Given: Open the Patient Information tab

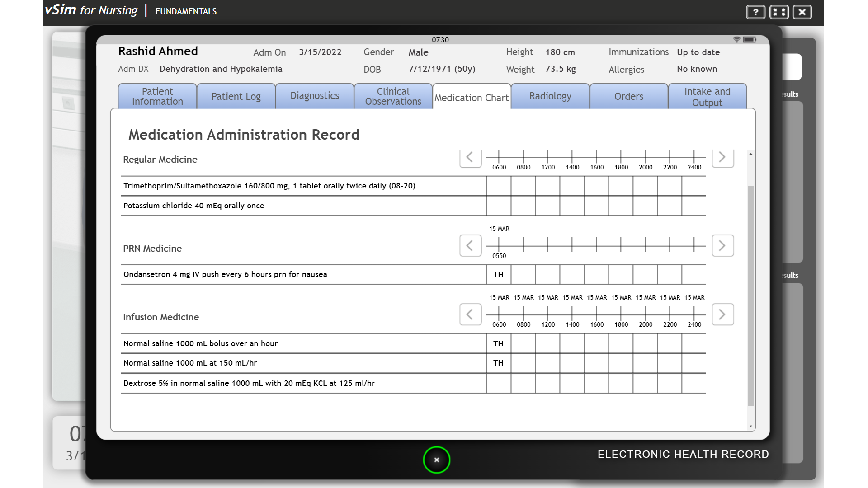Looking at the screenshot, I should [x=157, y=96].
